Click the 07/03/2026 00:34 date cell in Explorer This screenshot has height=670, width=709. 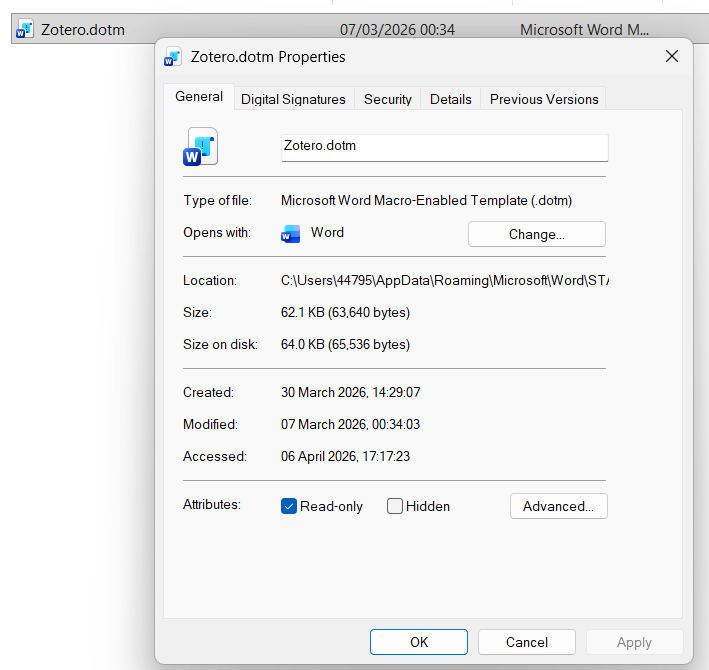click(x=397, y=30)
